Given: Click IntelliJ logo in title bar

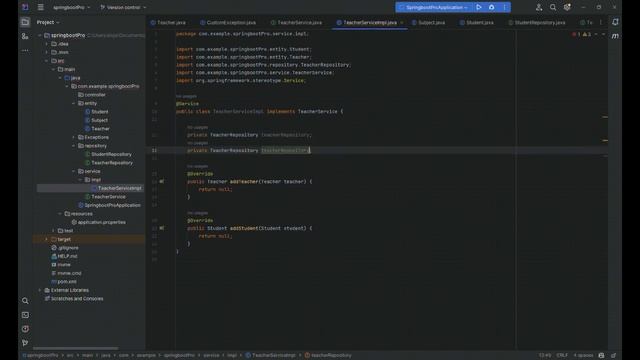Looking at the screenshot, I should point(25,7).
